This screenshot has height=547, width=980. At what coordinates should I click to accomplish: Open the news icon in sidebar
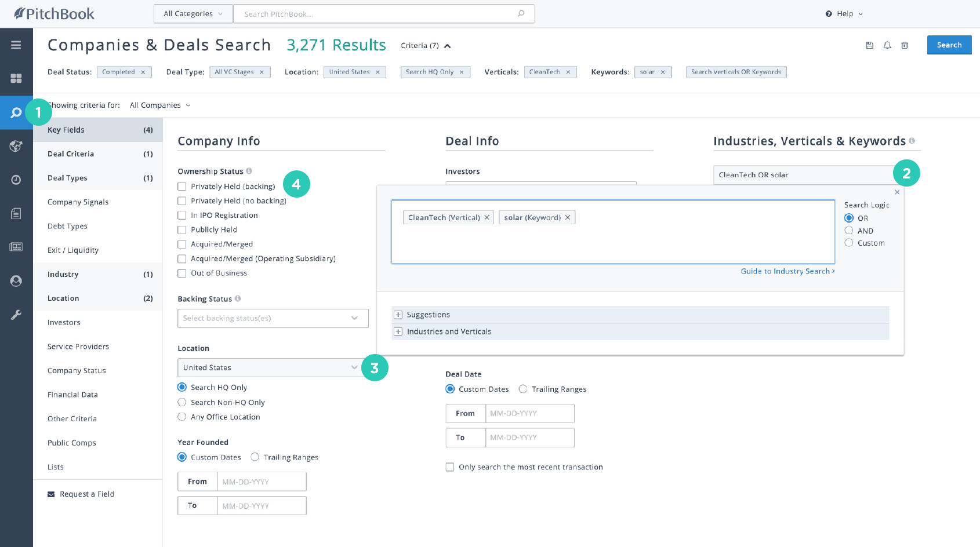pyautogui.click(x=16, y=247)
